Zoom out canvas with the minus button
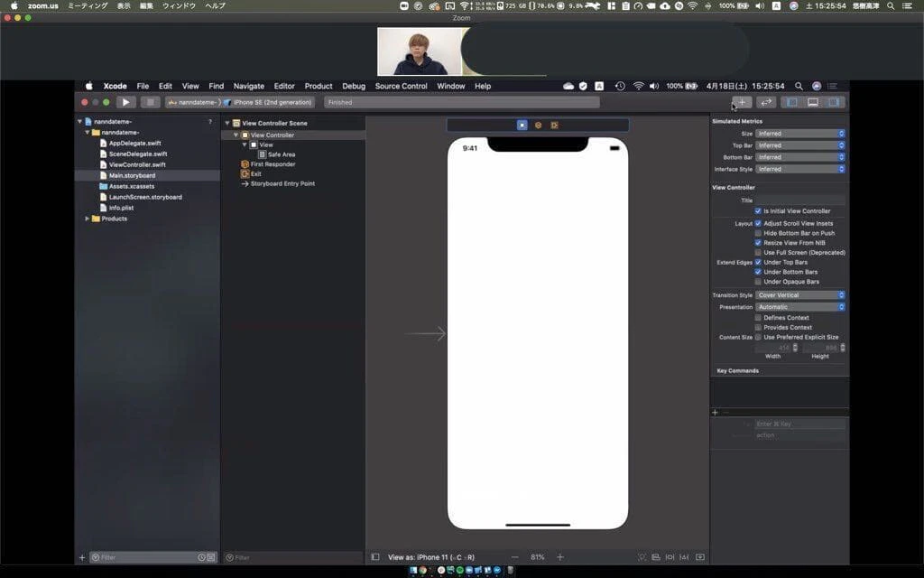The height and width of the screenshot is (578, 924). [x=515, y=556]
